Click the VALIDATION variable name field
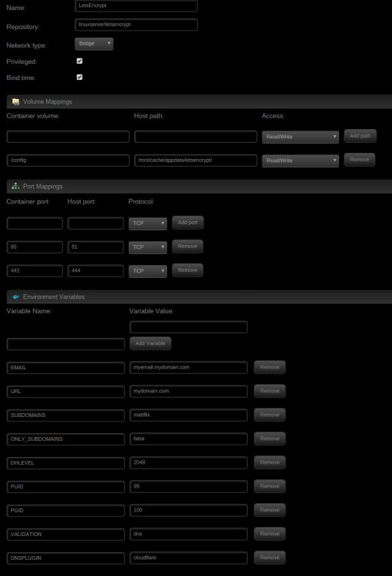 click(x=66, y=535)
